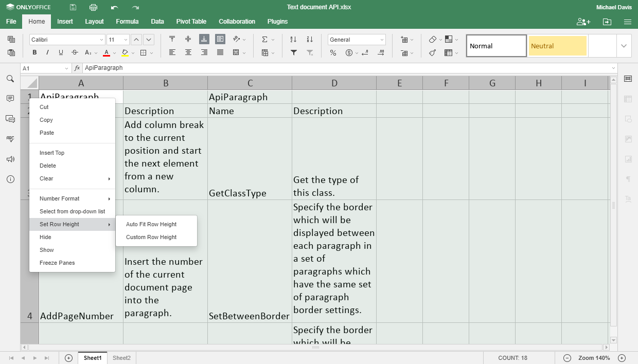Open the Search tool in the left sidebar
The image size is (638, 364).
click(x=10, y=79)
